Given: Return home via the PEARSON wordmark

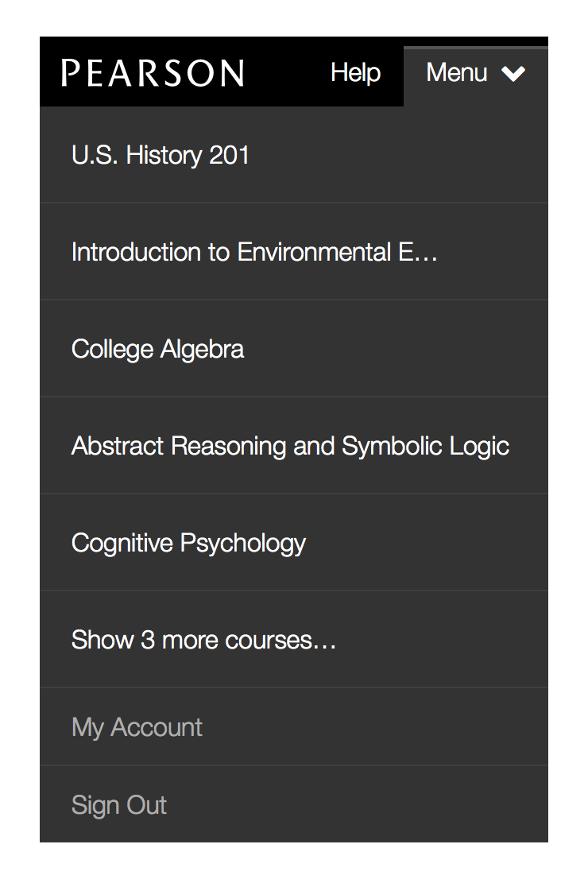Looking at the screenshot, I should [153, 73].
